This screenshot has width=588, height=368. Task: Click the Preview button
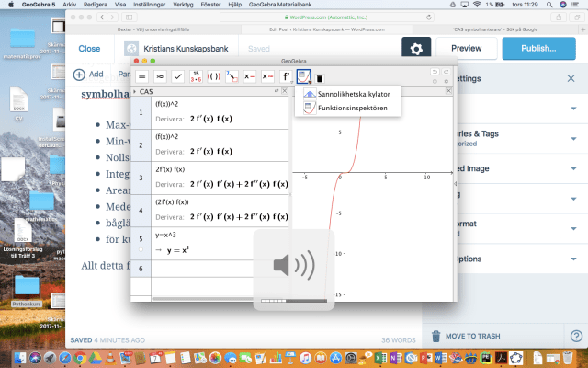tap(467, 49)
